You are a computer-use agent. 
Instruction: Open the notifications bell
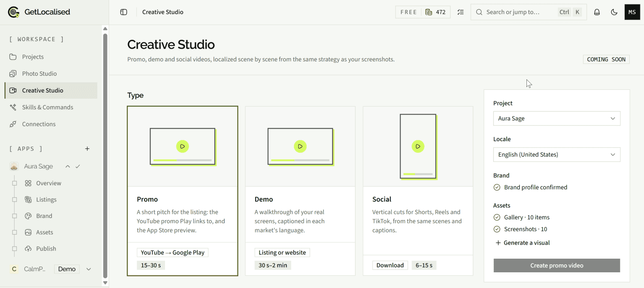[597, 12]
